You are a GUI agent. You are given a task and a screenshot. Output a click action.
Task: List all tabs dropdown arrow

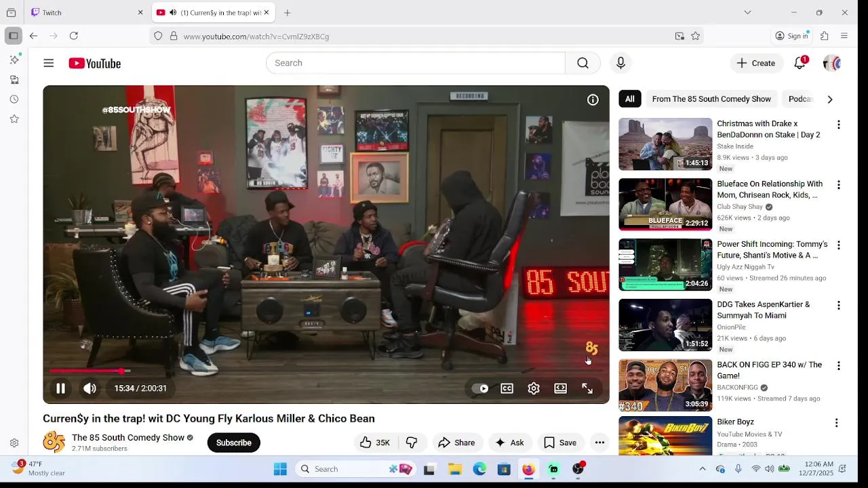click(x=747, y=12)
